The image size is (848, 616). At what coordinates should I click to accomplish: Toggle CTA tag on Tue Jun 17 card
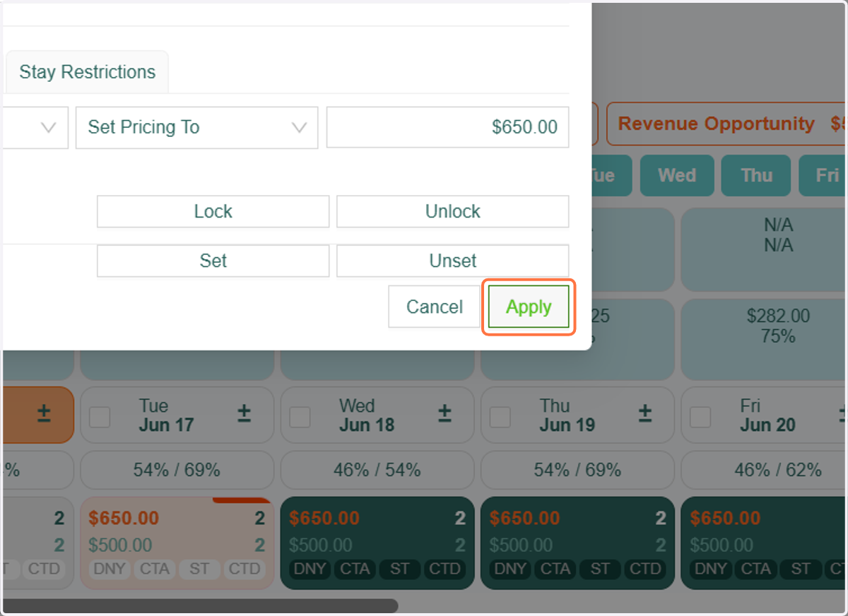pyautogui.click(x=154, y=569)
